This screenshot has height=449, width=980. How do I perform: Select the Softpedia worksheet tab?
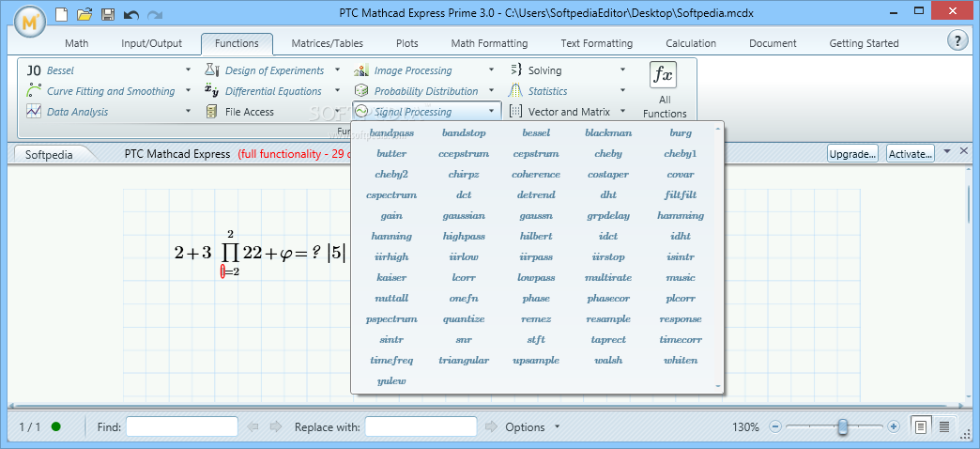click(49, 154)
